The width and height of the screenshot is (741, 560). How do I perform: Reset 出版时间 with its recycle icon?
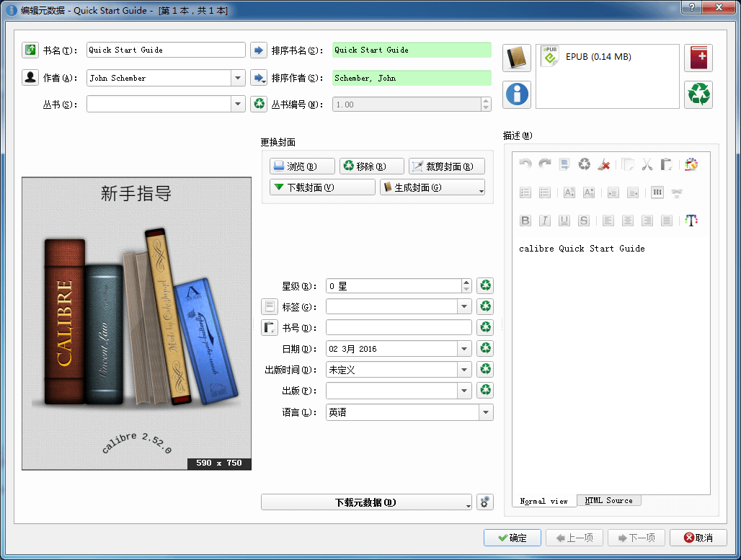485,369
